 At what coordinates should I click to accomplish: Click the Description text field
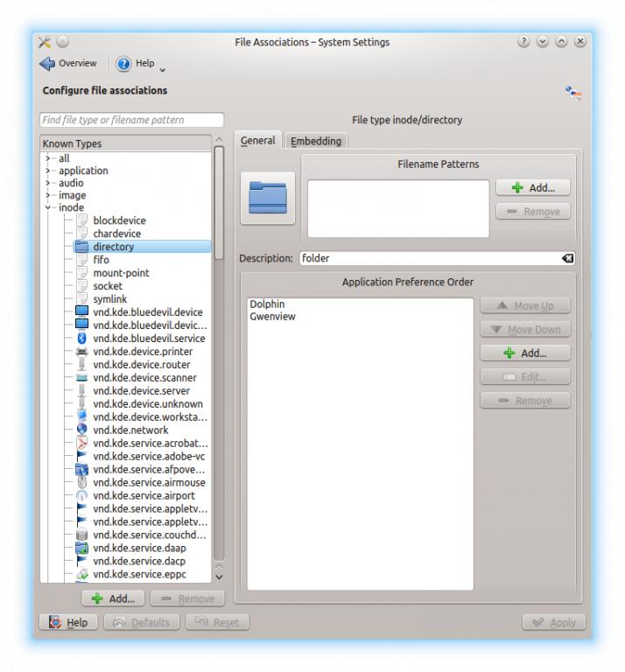[438, 258]
